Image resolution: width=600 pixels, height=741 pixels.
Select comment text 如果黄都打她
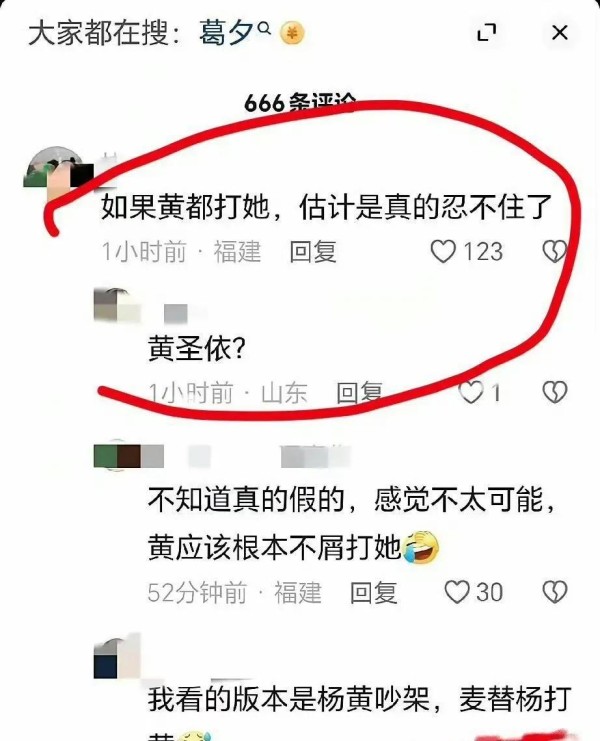pos(185,207)
